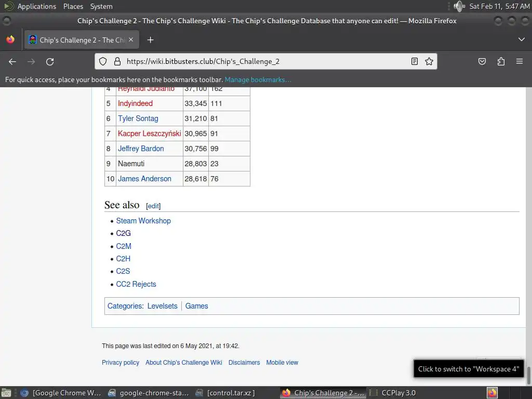Open the C2M link

pyautogui.click(x=124, y=246)
